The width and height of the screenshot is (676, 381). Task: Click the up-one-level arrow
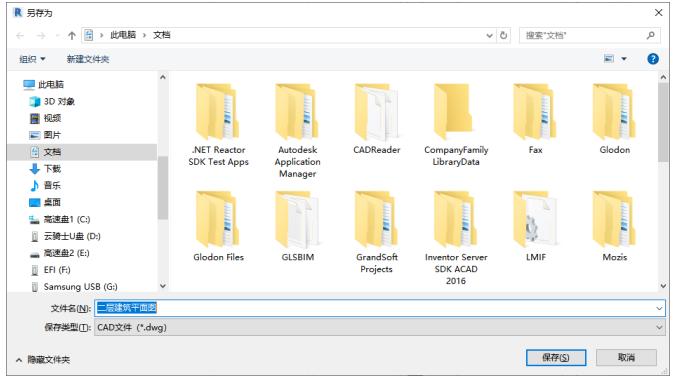[x=72, y=35]
